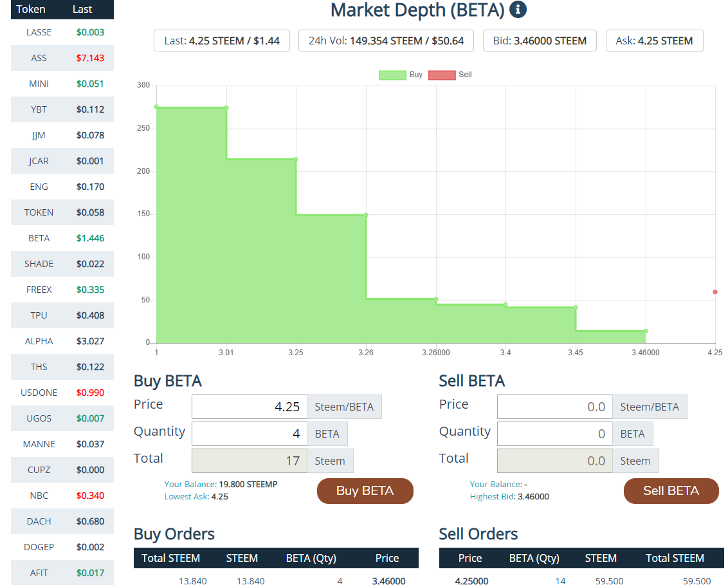Click the Buy BETA button
The height and width of the screenshot is (585, 728).
(x=365, y=490)
